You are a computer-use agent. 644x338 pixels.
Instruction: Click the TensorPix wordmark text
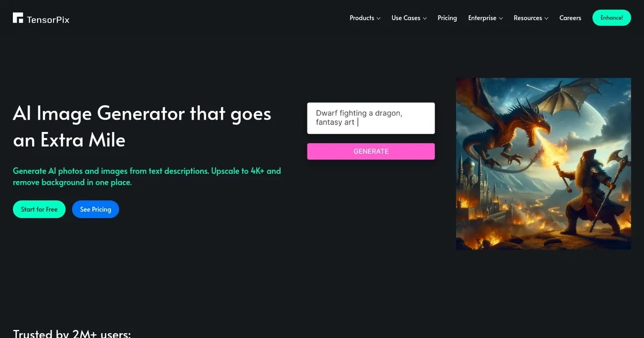48,20
